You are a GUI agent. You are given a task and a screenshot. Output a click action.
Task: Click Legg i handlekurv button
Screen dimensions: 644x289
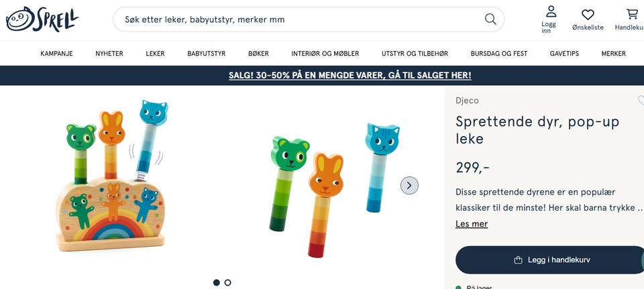click(549, 260)
